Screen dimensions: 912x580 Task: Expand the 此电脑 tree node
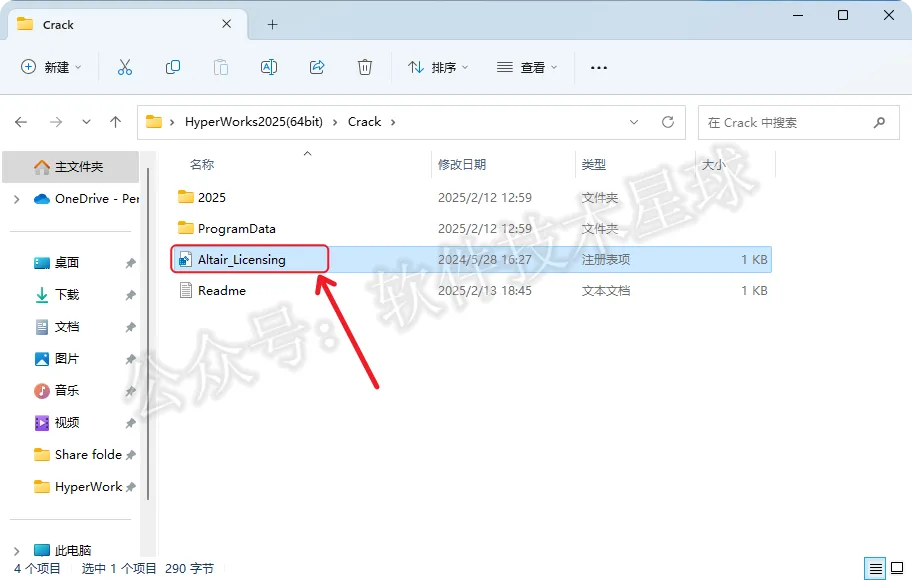pyautogui.click(x=17, y=550)
